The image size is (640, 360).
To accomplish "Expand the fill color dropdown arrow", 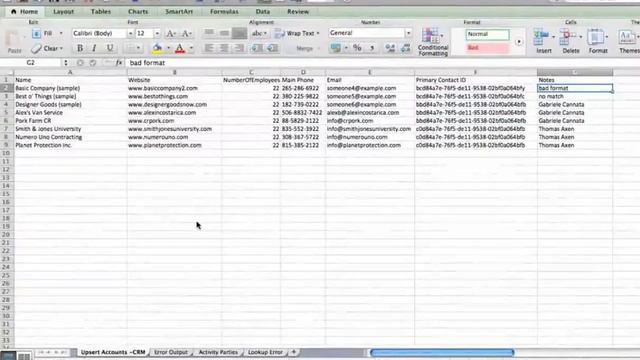I will click(168, 48).
